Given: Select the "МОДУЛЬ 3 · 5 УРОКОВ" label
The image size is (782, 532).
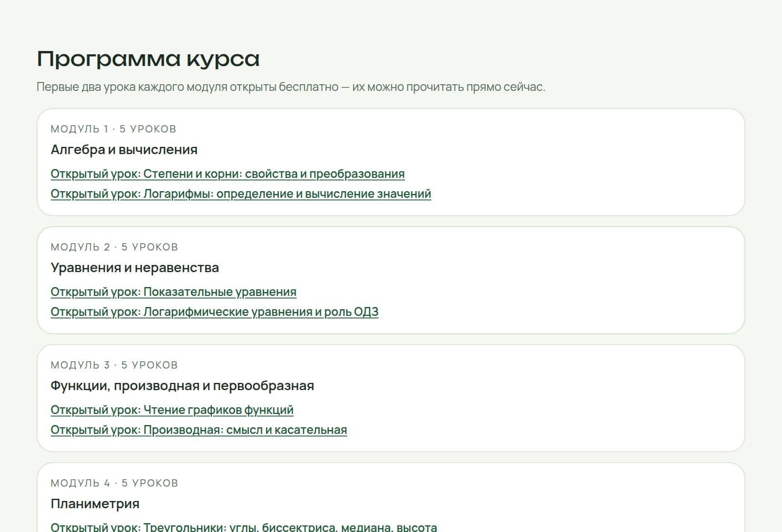Looking at the screenshot, I should click(x=114, y=365).
